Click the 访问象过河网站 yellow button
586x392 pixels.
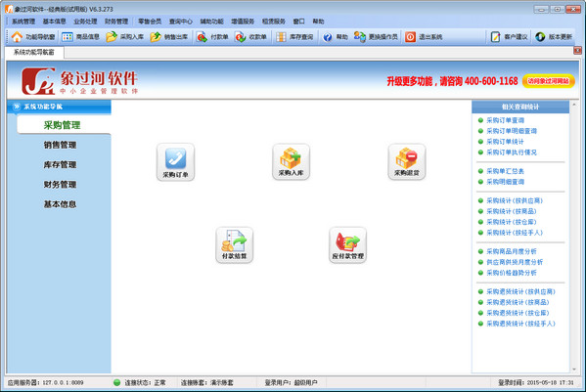[x=548, y=81]
